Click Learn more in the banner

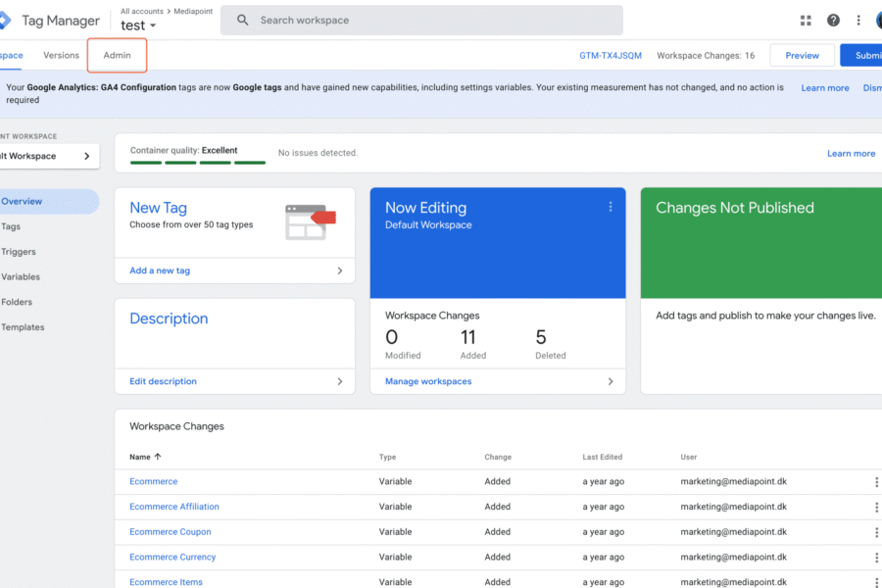point(825,88)
